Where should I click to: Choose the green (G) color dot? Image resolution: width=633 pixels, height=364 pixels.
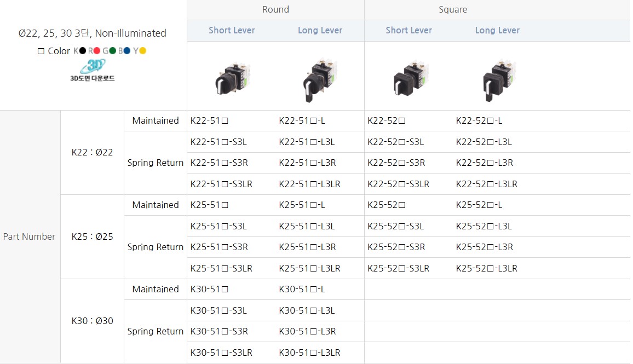[112, 51]
